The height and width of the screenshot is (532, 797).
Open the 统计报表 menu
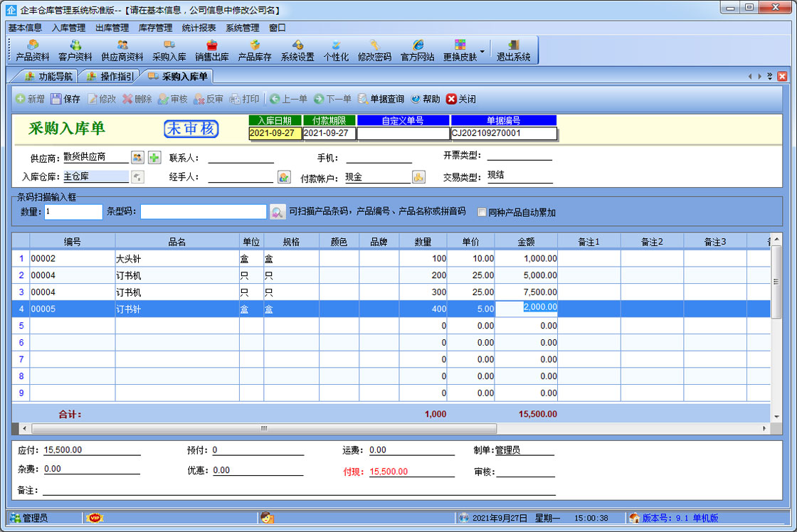tap(199, 28)
